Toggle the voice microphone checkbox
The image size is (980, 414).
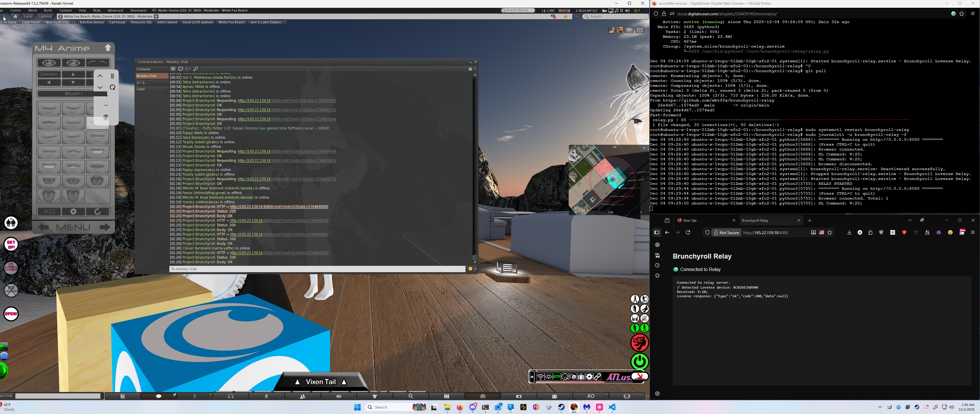(x=210, y=395)
